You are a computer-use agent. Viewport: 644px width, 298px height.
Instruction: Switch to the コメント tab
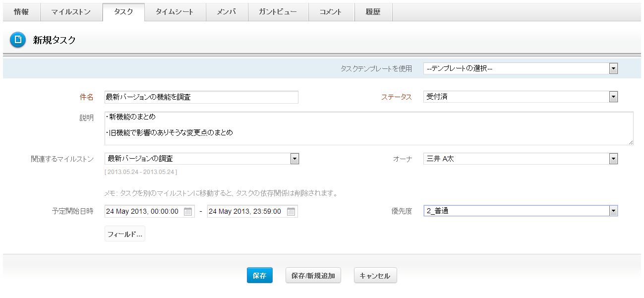click(x=331, y=12)
